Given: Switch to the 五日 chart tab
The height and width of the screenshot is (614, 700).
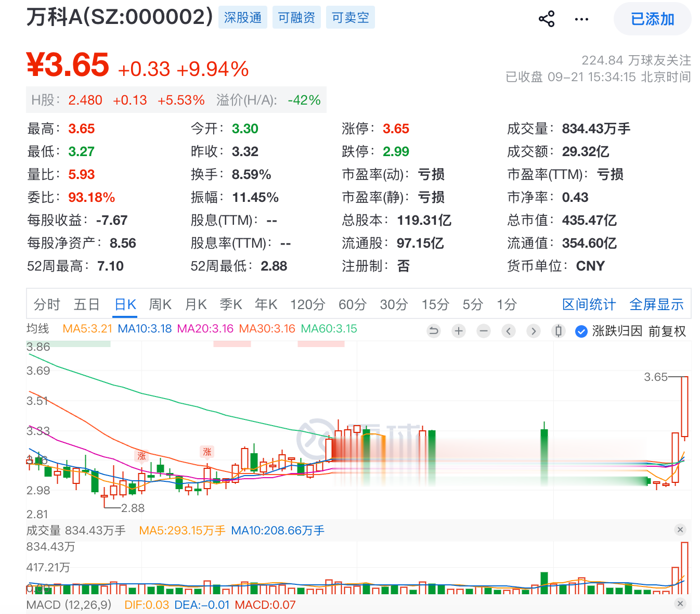Looking at the screenshot, I should click(86, 304).
